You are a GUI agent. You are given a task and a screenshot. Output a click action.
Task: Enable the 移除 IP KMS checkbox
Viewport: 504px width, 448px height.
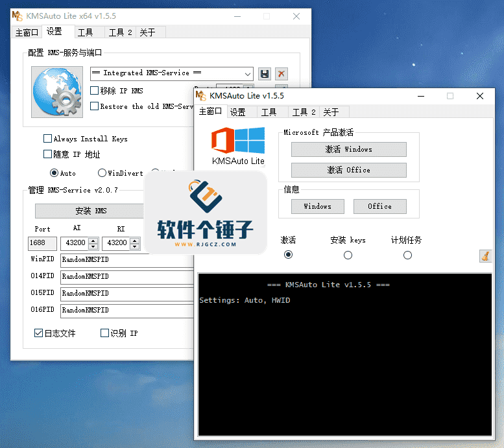94,91
